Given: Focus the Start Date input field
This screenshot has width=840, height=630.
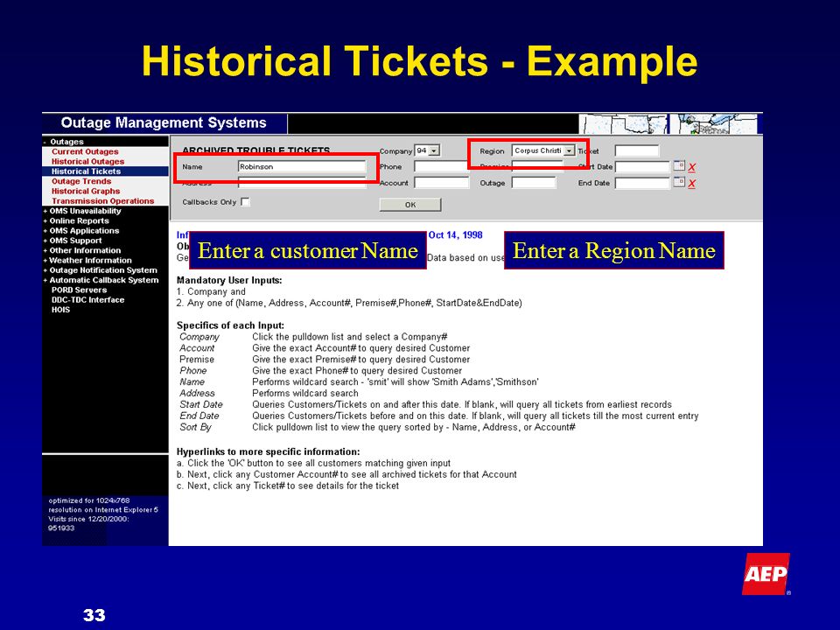Looking at the screenshot, I should (x=643, y=166).
